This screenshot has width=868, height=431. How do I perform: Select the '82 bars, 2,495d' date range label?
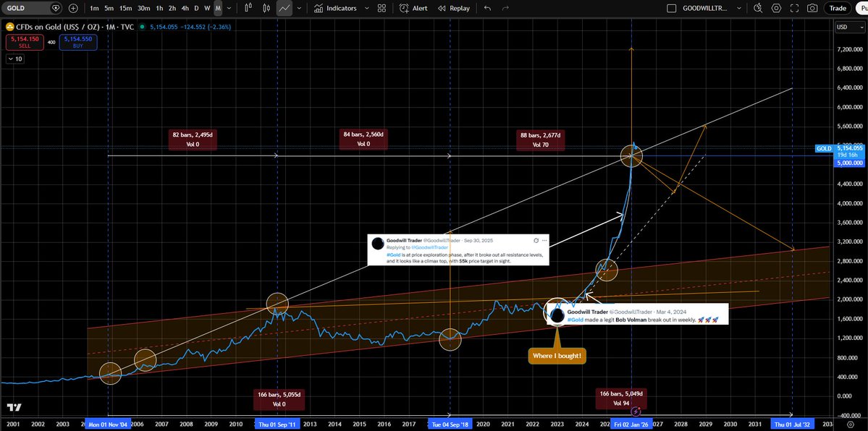click(193, 138)
